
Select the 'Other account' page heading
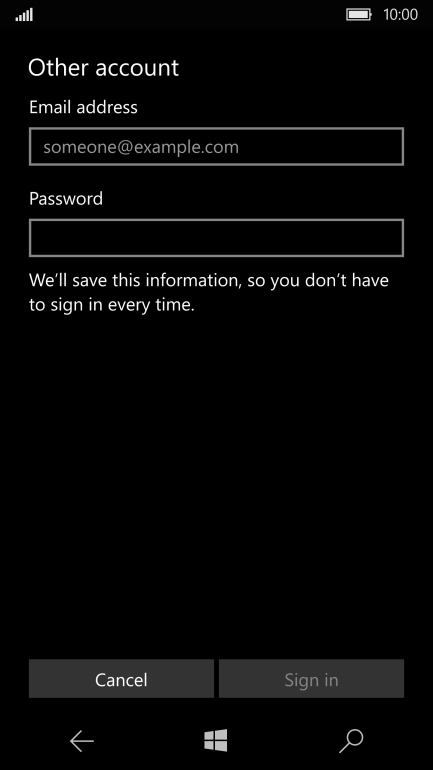(104, 67)
